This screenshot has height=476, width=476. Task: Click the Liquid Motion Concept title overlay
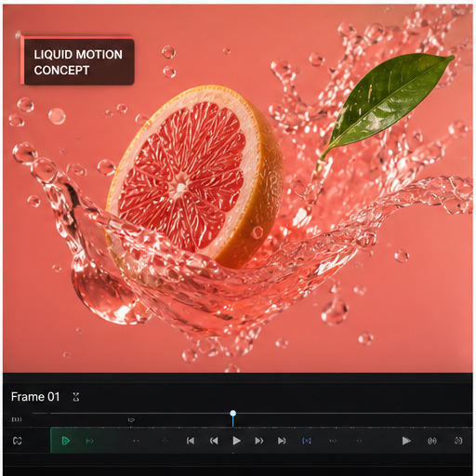(77, 61)
